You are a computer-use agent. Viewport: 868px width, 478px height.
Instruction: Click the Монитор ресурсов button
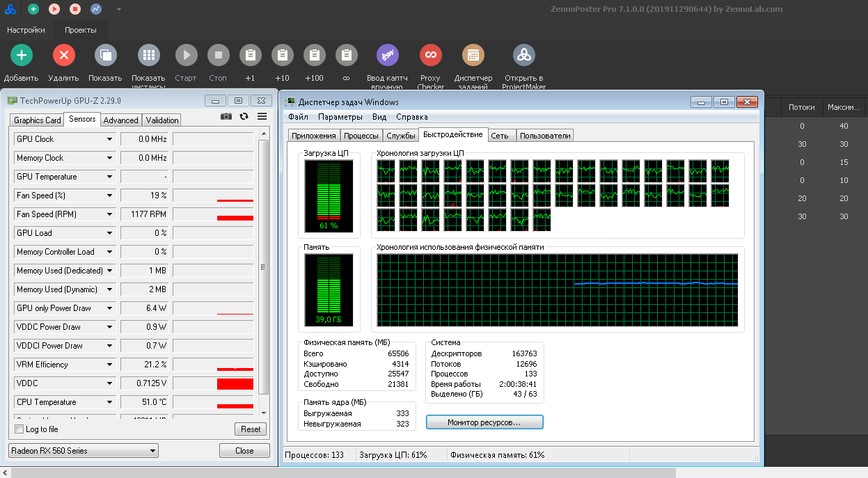click(x=484, y=422)
